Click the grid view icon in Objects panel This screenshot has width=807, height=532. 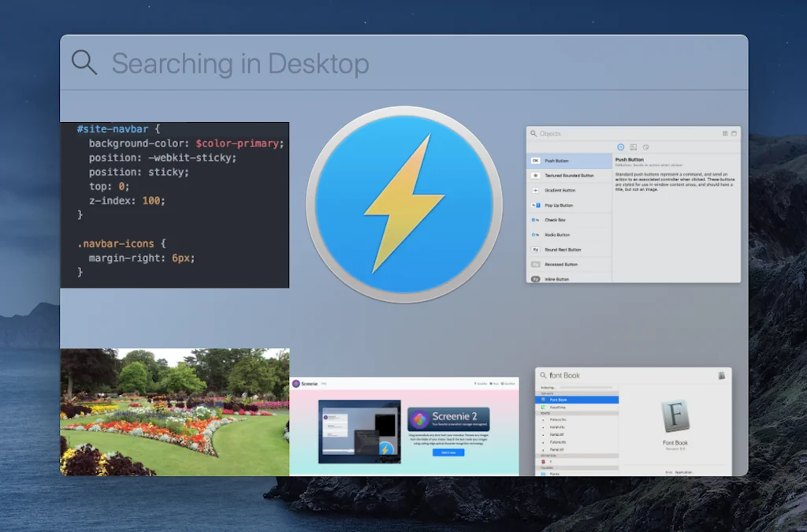(725, 134)
